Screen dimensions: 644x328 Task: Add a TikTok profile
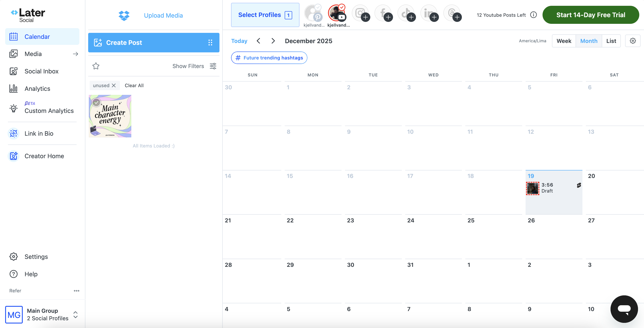coord(411,17)
